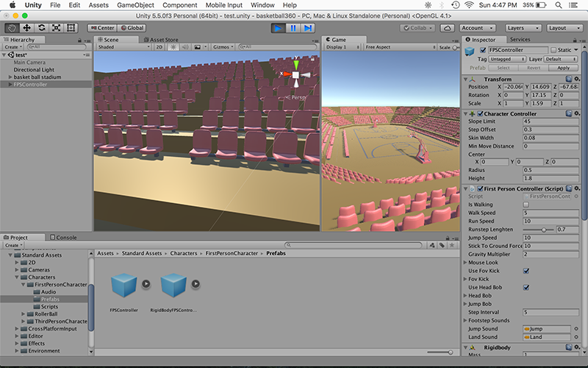Toggle Global coordinate button
The image size is (588, 368).
click(132, 28)
